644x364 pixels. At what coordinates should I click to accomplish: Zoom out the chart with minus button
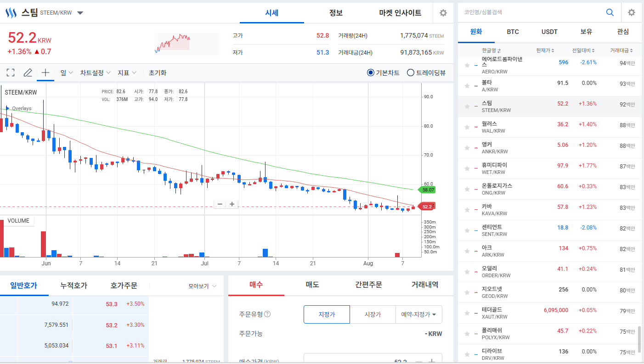click(x=220, y=204)
